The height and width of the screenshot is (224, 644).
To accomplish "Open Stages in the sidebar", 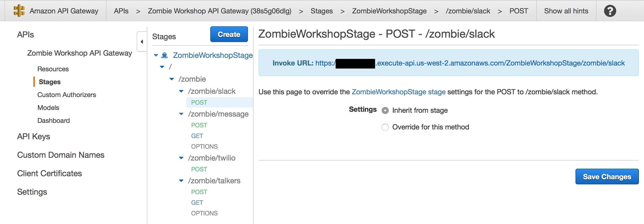I will [x=50, y=82].
